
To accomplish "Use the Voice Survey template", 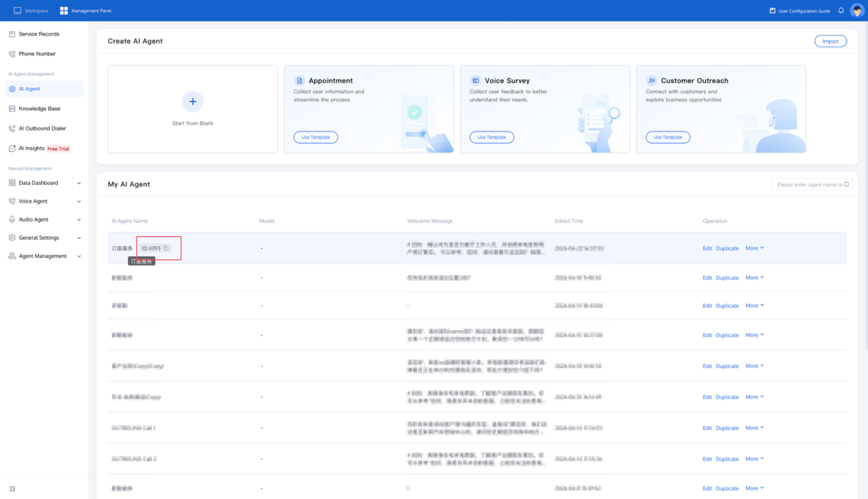I will [x=492, y=137].
